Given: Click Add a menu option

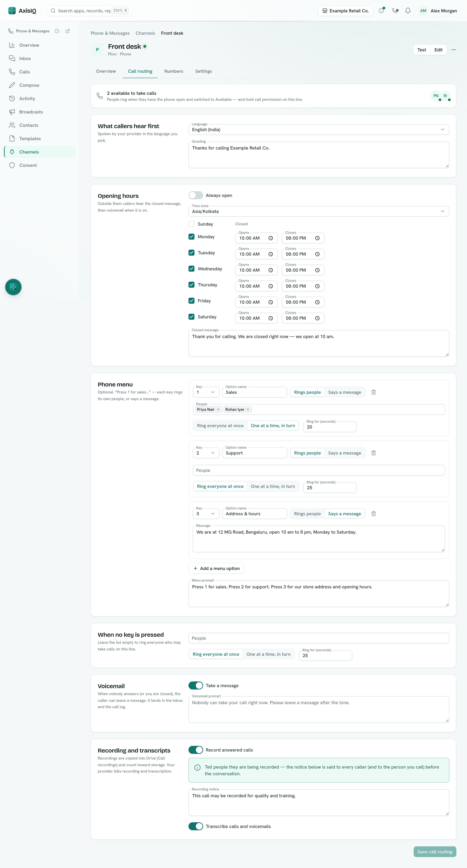Looking at the screenshot, I should pos(216,568).
